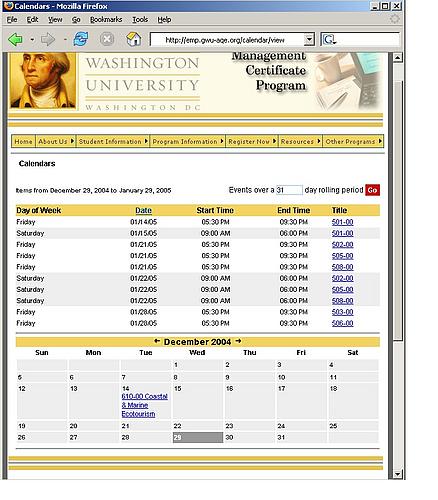Viewport: 438px width, 500px height.
Task: Open the Bookmarks menu
Action: 106,20
